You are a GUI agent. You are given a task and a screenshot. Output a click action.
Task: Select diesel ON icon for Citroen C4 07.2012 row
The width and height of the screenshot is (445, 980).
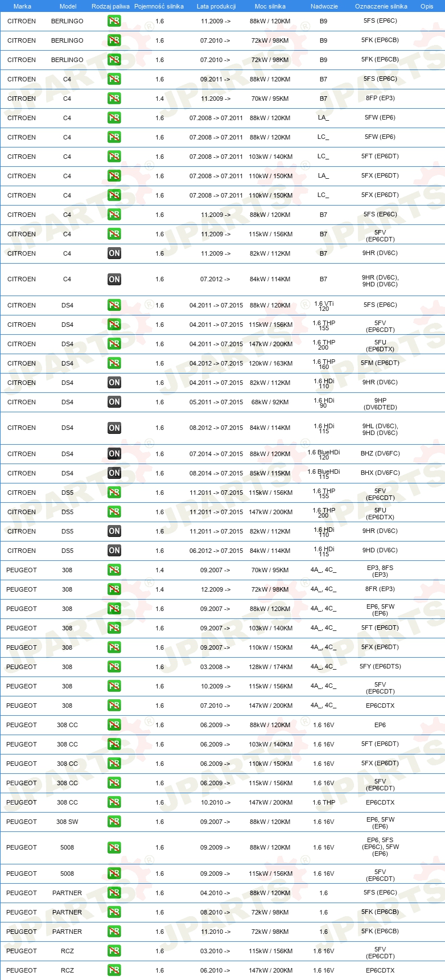click(114, 279)
